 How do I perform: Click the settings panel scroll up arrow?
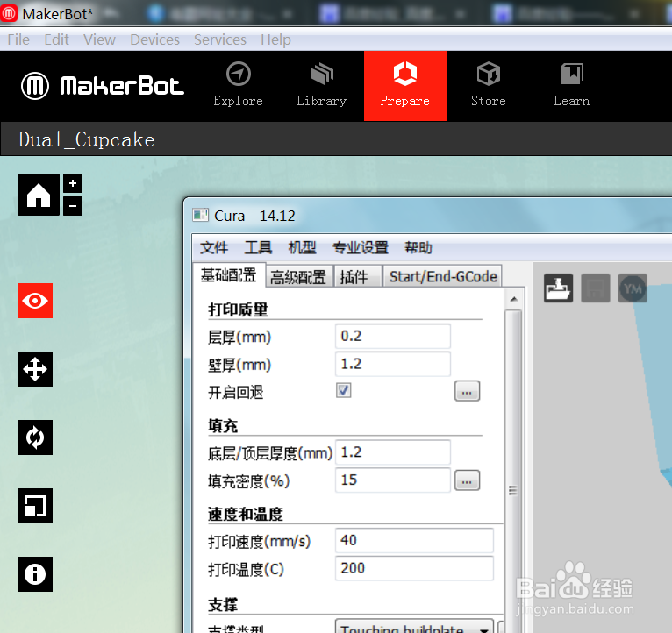coord(514,299)
